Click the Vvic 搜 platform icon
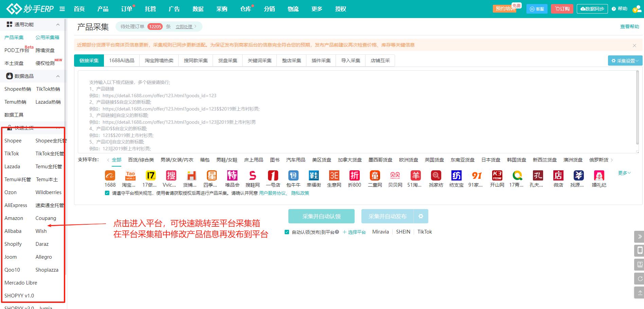 point(171,175)
